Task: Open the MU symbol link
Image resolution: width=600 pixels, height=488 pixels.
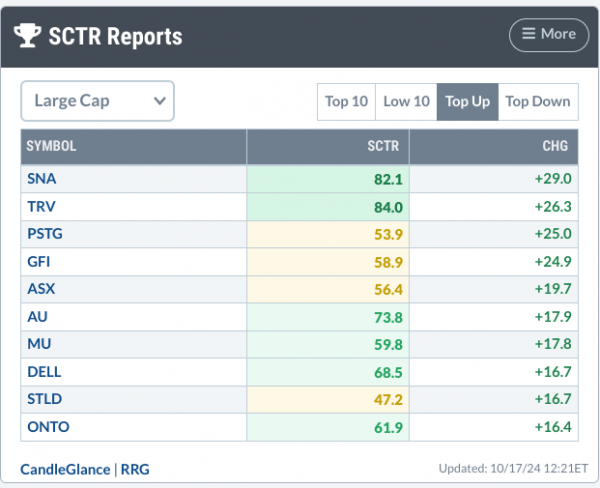Action: coord(39,344)
